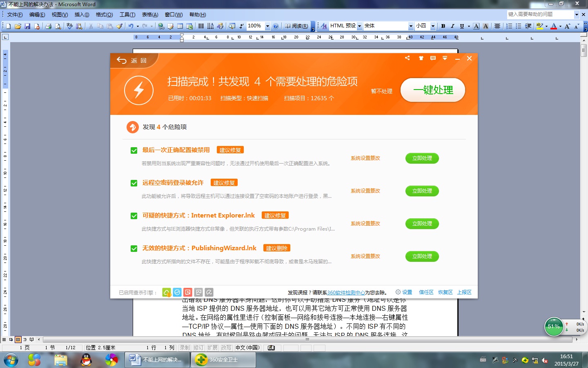Click 立即处理 for 远程空密码登录被允许
Screen dimensions: 588x368
point(422,191)
